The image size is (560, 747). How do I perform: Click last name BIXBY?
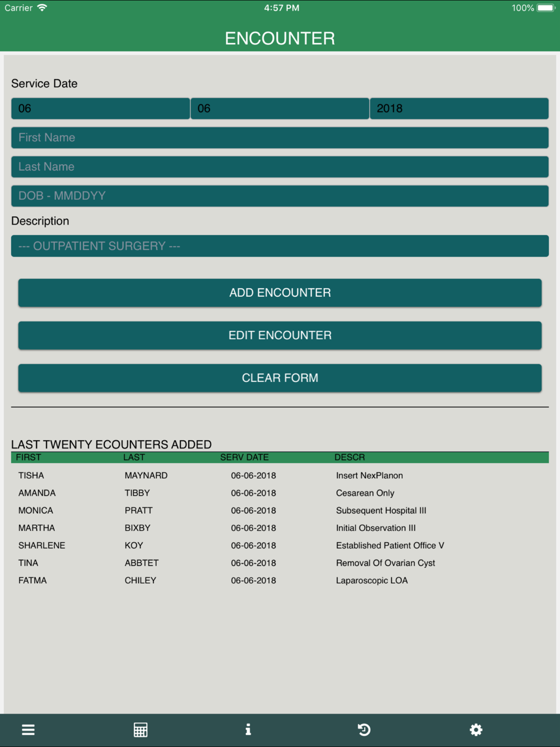138,528
